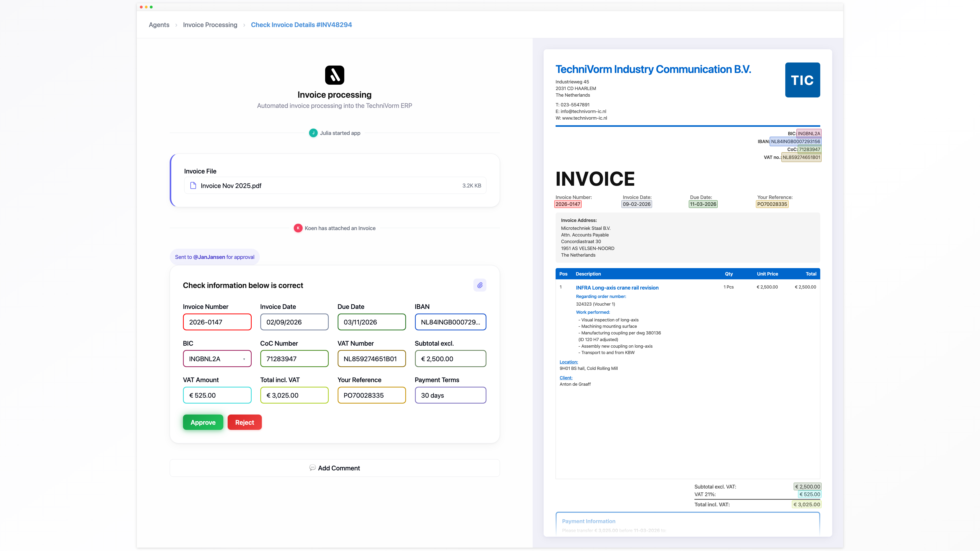Select Check Invoice Details #INV48294 breadcrumb
Image resolution: width=980 pixels, height=551 pixels.
[301, 25]
